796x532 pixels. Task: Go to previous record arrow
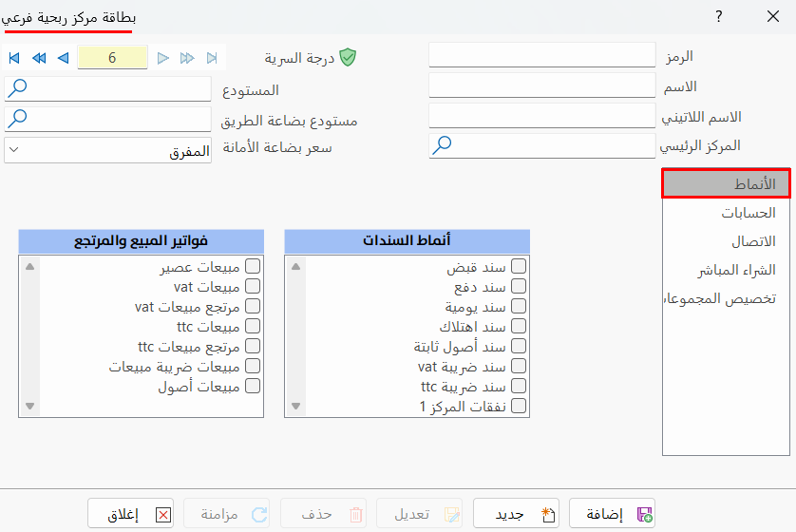(64, 58)
